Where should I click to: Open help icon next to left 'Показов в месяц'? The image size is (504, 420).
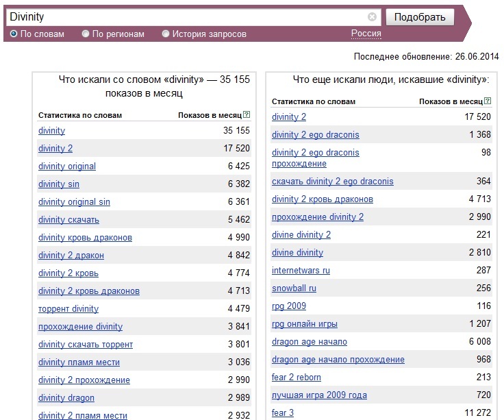click(x=247, y=114)
